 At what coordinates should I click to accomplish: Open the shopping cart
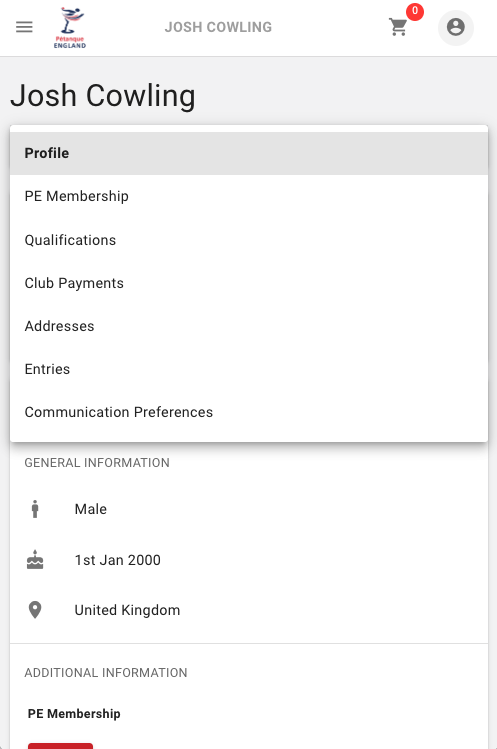[398, 27]
